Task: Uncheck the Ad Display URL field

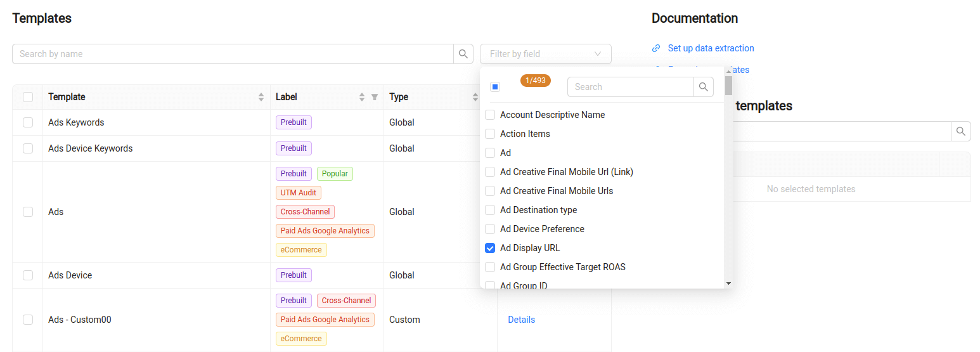Action: pos(490,248)
